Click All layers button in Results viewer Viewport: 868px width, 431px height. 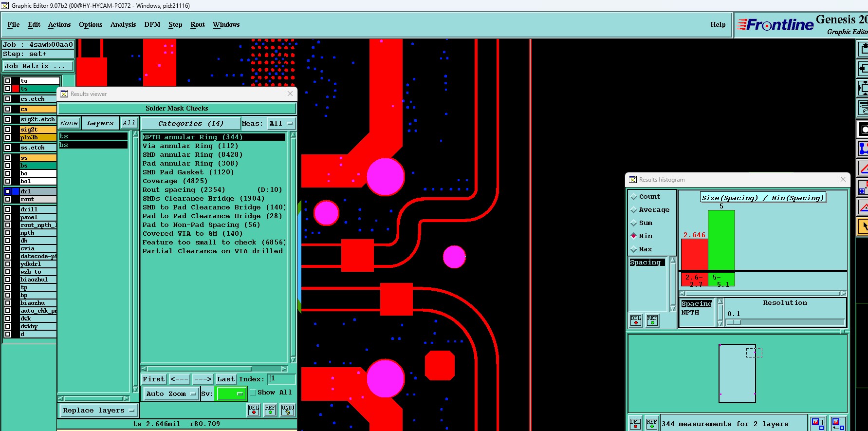129,123
